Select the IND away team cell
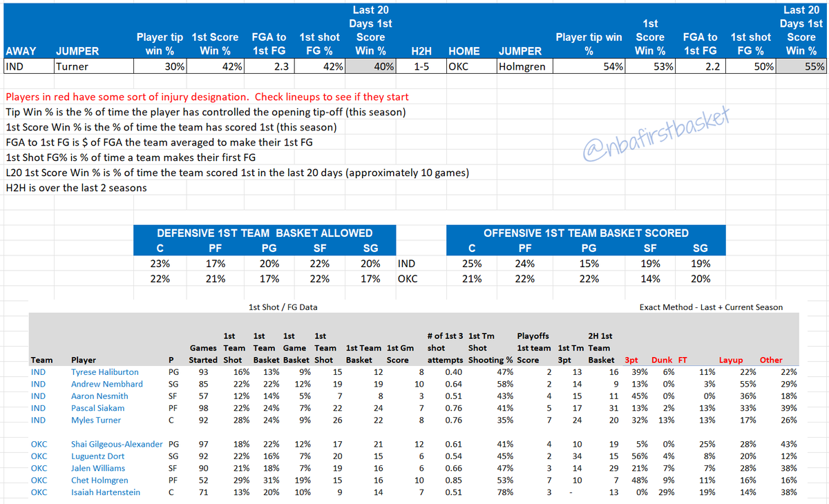Screen dimensions: 829x504 click(x=28, y=67)
